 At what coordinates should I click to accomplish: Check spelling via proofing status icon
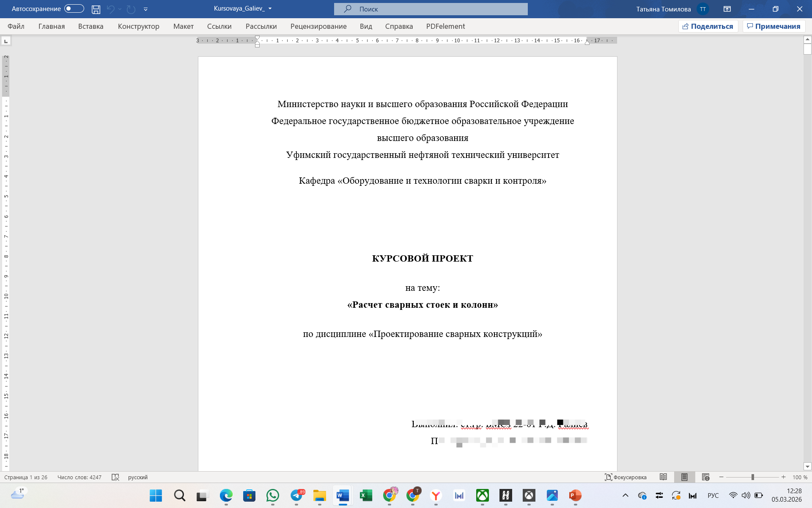pos(116,477)
